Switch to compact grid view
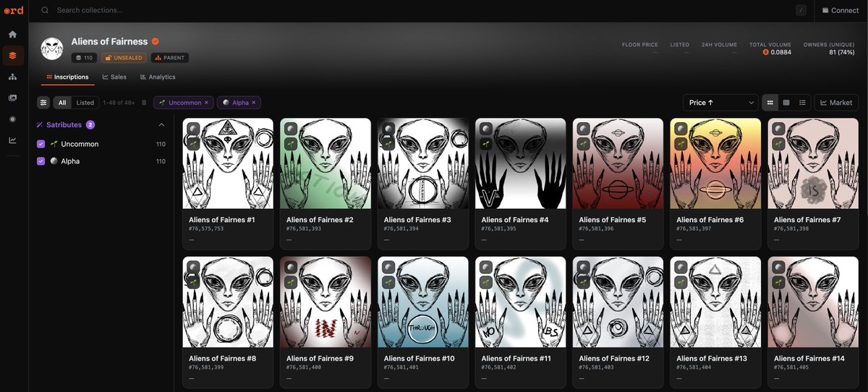 coord(786,103)
